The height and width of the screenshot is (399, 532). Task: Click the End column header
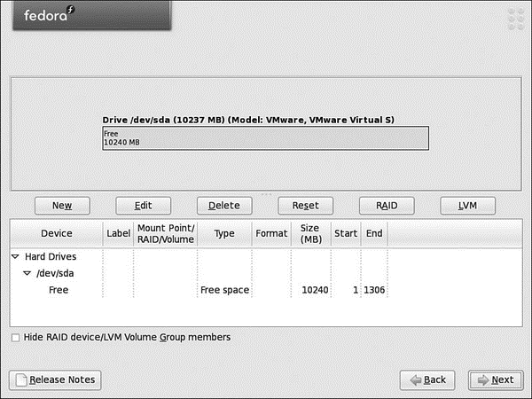click(x=374, y=233)
